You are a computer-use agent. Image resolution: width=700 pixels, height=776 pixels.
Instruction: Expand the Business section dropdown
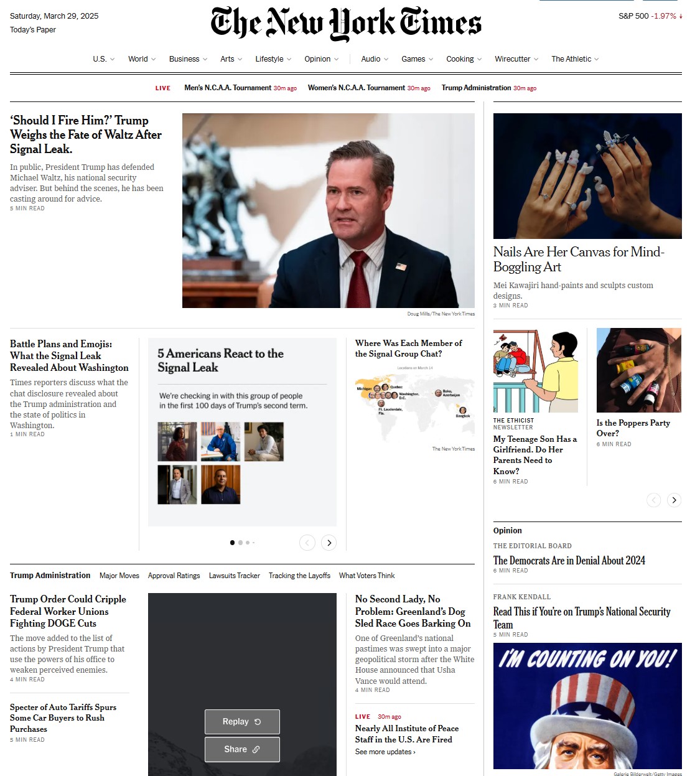point(189,59)
